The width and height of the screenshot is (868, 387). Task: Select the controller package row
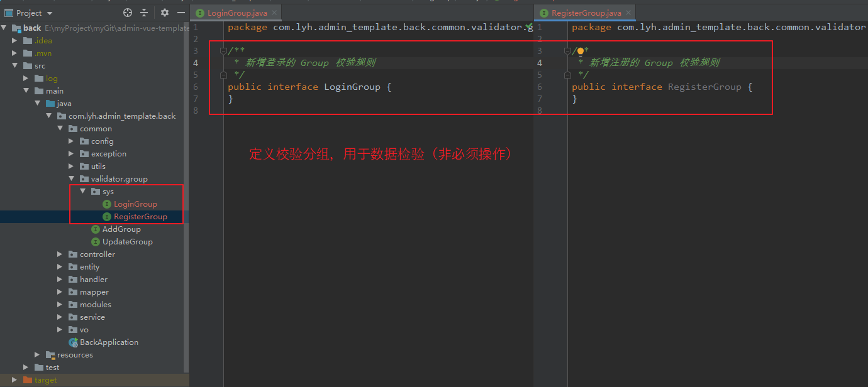pos(94,254)
